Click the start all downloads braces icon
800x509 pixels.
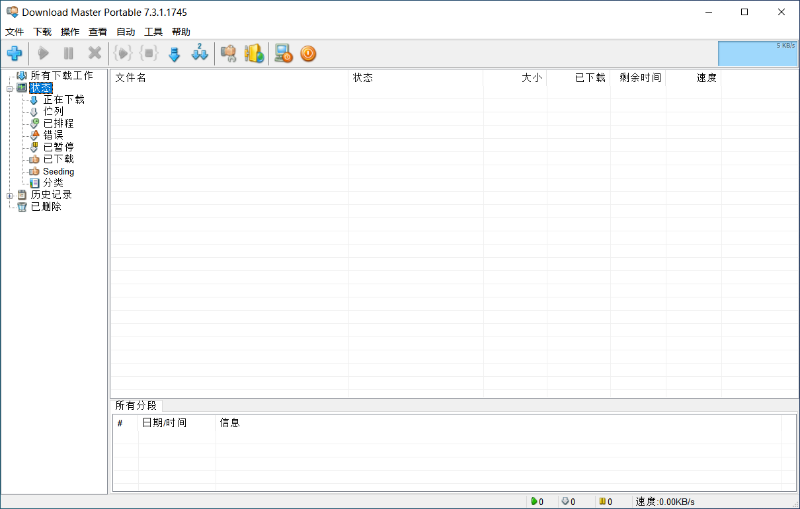tap(123, 53)
